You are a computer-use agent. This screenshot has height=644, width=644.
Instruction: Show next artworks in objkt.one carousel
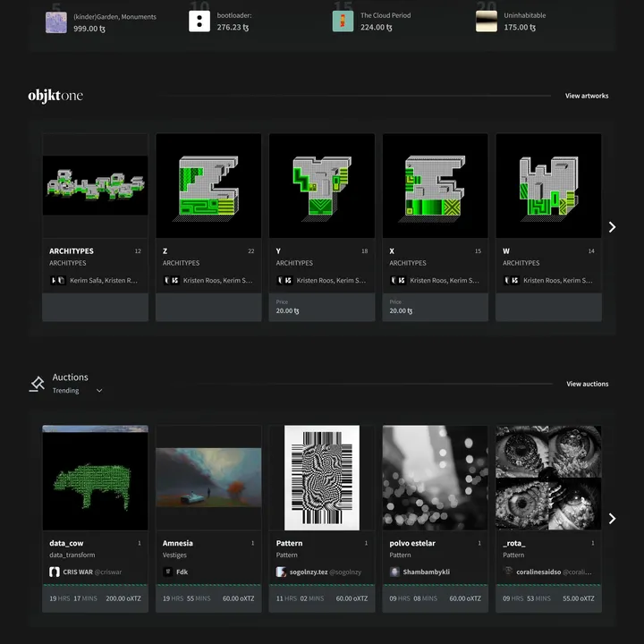pos(612,227)
